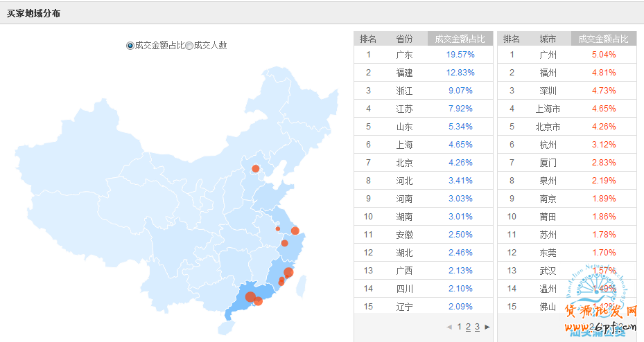The image size is (644, 342).
Task: Click the 省份 column header
Action: coord(404,39)
